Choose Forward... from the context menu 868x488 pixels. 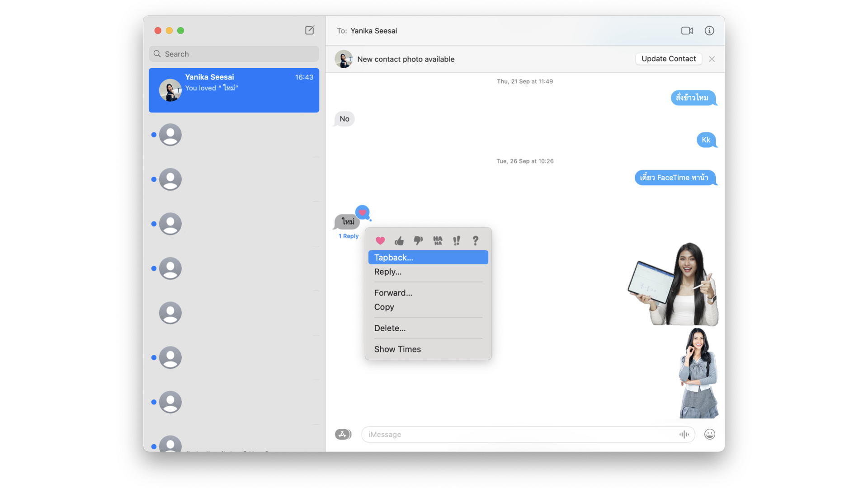pyautogui.click(x=393, y=293)
